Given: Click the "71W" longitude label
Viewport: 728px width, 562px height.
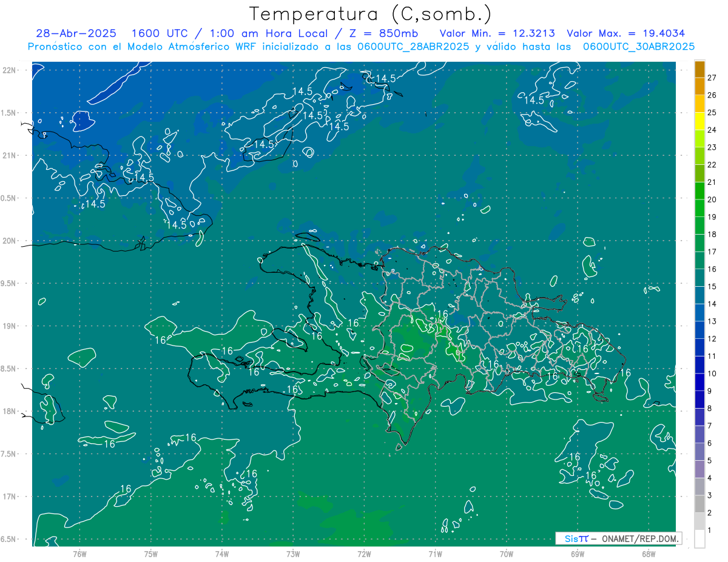Looking at the screenshot, I should tap(435, 554).
